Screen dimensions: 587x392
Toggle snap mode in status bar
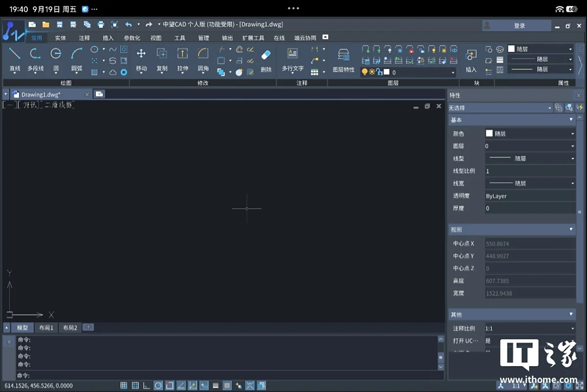(x=124, y=386)
